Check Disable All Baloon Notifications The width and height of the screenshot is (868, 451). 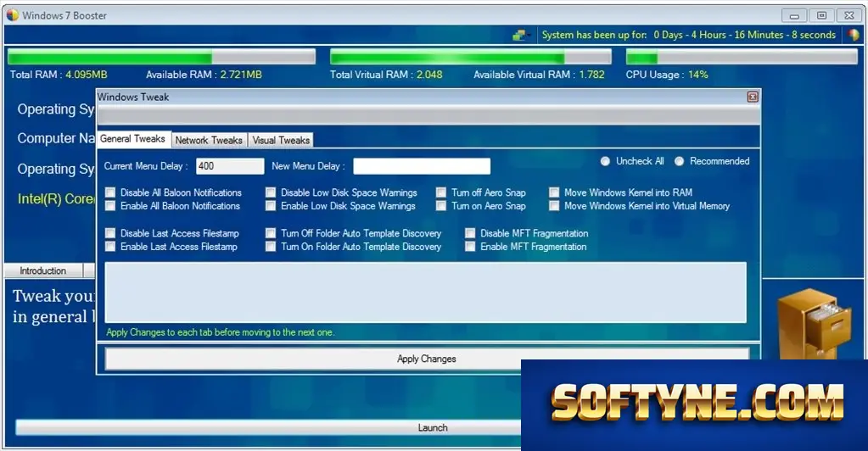[110, 192]
